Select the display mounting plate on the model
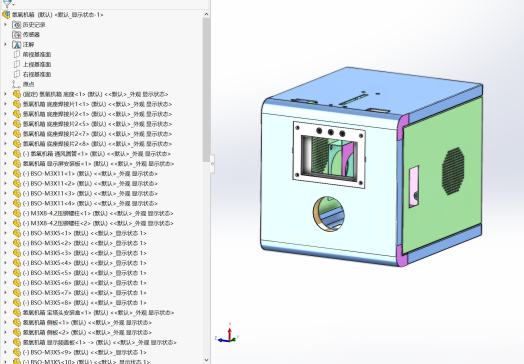Viewport: 524px width, 364px height. pos(329,154)
